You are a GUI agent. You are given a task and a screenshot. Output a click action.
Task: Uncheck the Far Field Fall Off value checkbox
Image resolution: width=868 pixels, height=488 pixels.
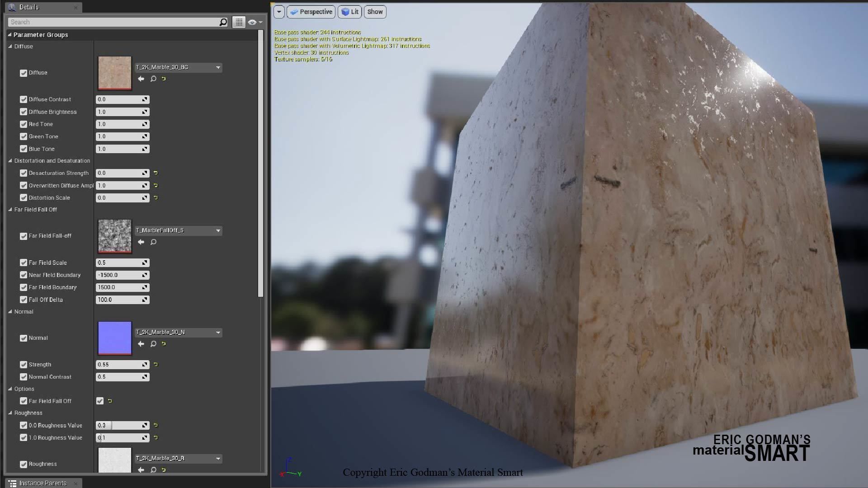(100, 401)
